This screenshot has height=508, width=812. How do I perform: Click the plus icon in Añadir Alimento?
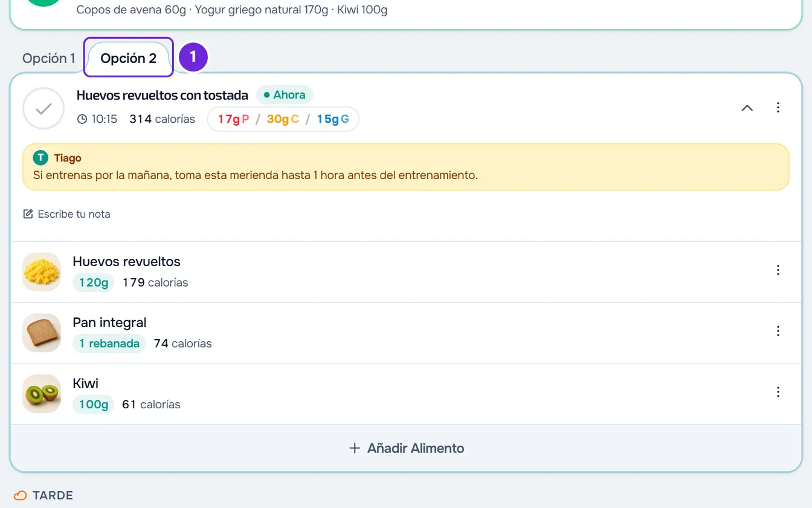[x=355, y=448]
